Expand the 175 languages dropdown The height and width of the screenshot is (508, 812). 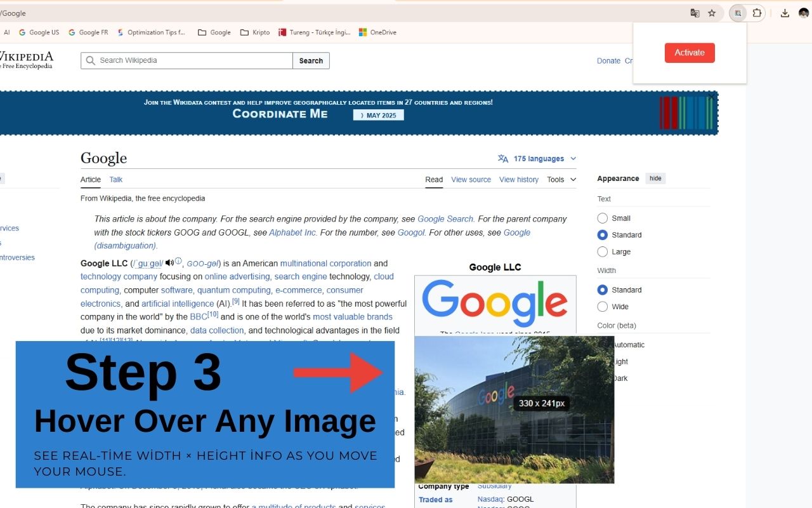(x=537, y=159)
